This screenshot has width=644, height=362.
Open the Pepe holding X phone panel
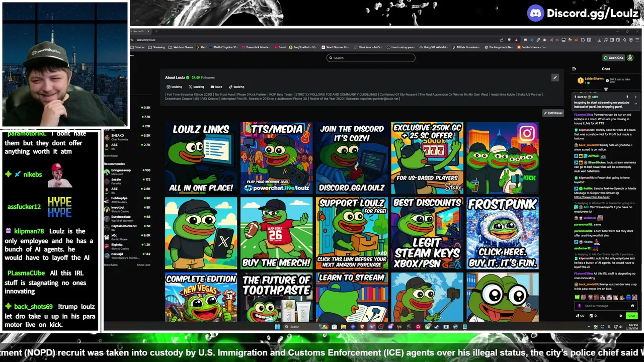click(201, 233)
